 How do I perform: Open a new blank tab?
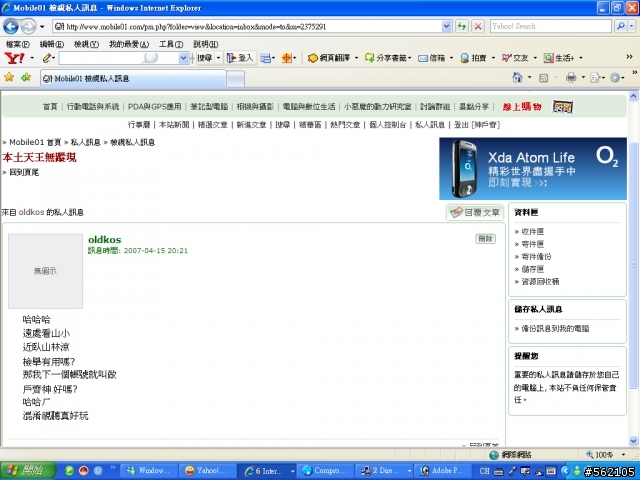pyautogui.click(x=236, y=79)
